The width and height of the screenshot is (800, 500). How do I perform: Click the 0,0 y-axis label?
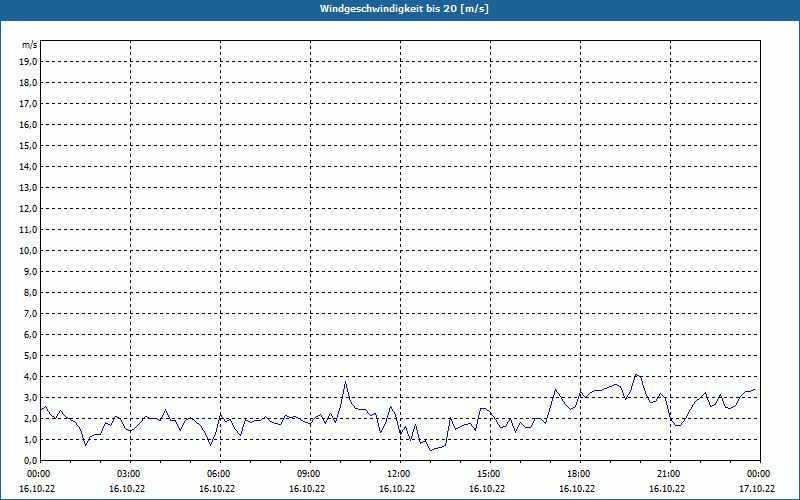pos(31,461)
